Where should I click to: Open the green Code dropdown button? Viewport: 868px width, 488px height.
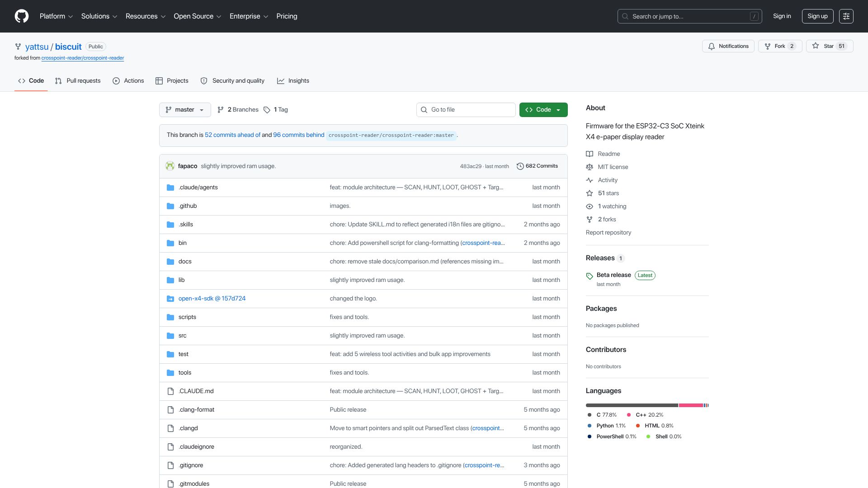tap(543, 110)
